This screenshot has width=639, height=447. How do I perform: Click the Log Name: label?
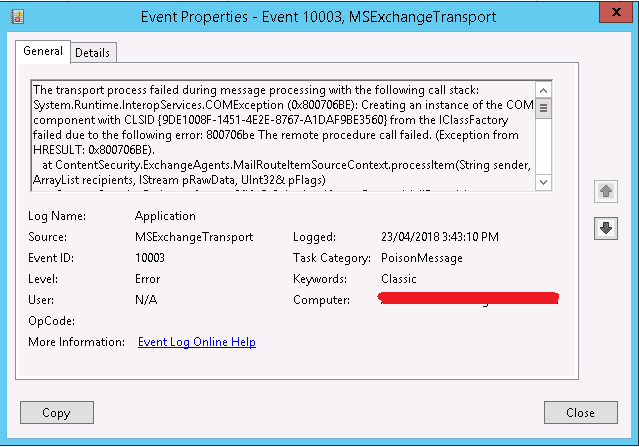pyautogui.click(x=57, y=216)
